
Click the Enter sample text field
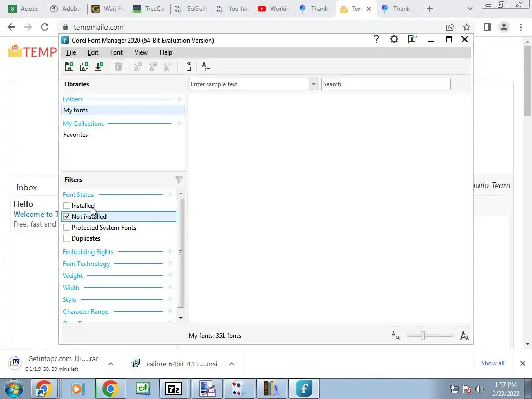click(249, 84)
